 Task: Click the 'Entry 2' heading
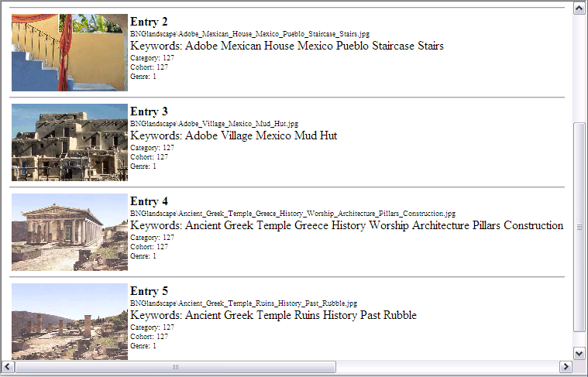click(x=149, y=22)
